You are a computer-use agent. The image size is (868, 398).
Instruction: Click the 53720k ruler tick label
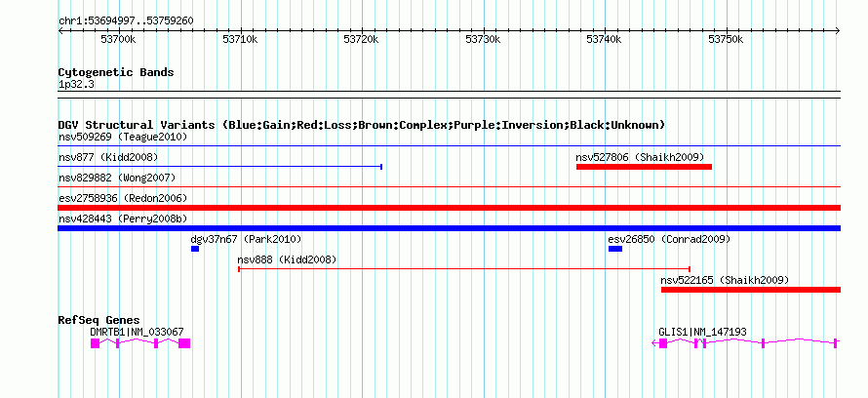tap(361, 40)
